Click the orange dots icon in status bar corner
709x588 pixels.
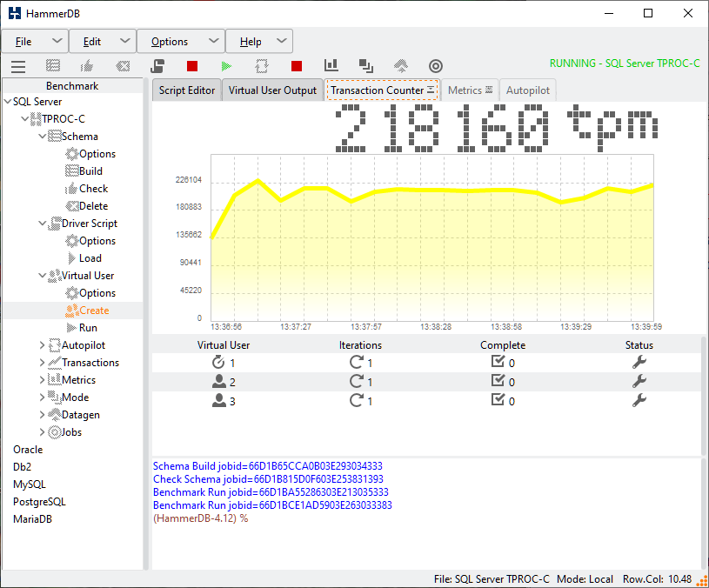(703, 581)
